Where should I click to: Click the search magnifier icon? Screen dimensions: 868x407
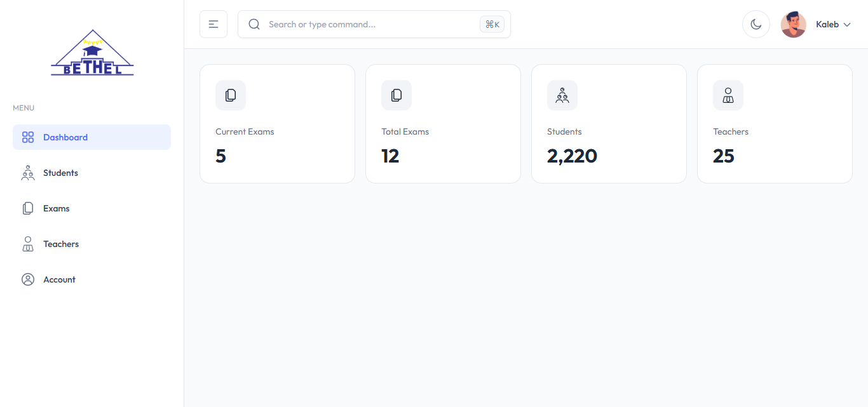tap(254, 24)
